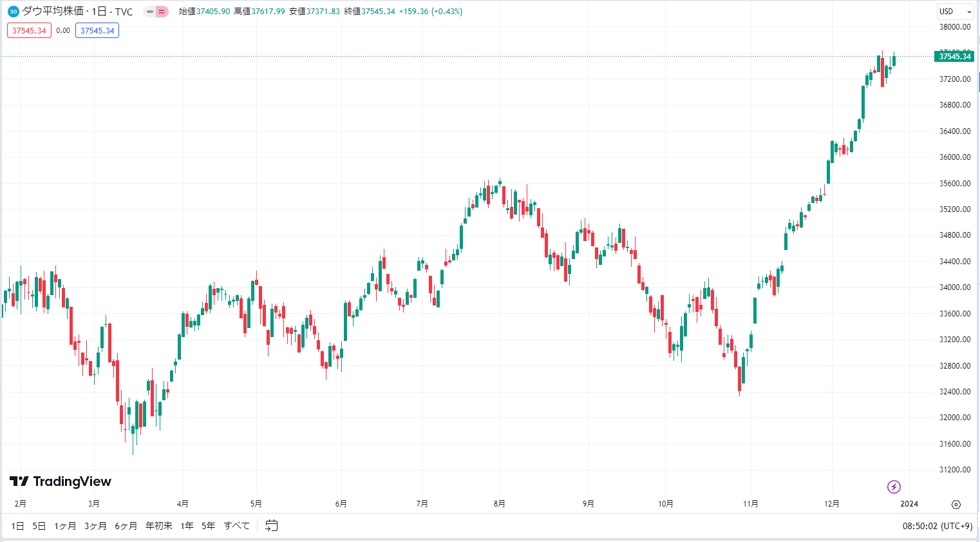This screenshot has height=542, width=980.
Task: Select the 1日 time range
Action: [x=18, y=526]
